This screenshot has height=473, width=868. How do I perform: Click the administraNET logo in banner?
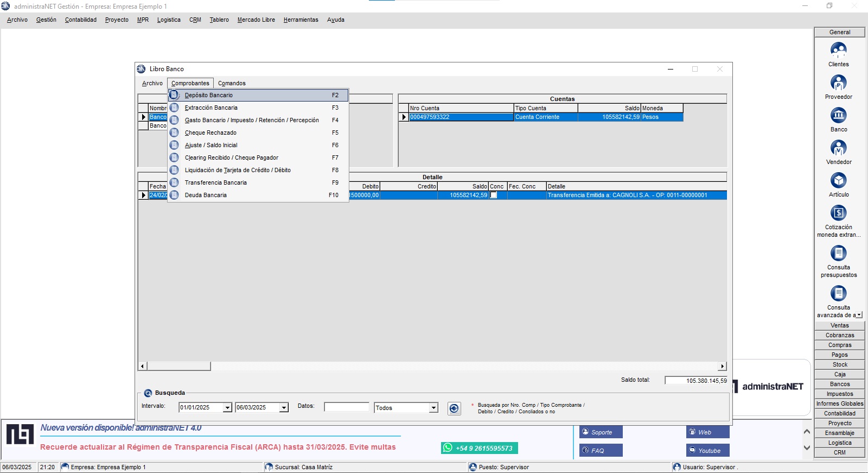pyautogui.click(x=20, y=434)
